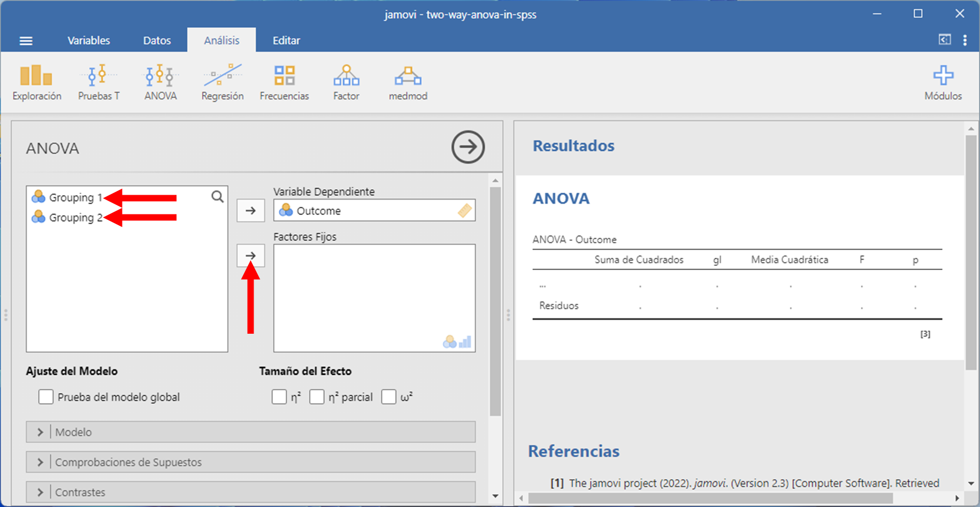Open the Frecuencias analysis menu
980x507 pixels.
(284, 82)
